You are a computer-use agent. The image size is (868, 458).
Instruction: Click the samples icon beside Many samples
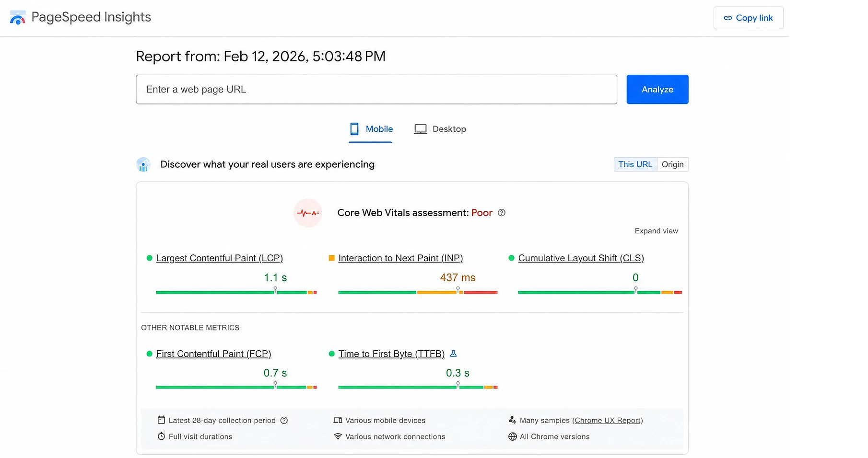(512, 420)
